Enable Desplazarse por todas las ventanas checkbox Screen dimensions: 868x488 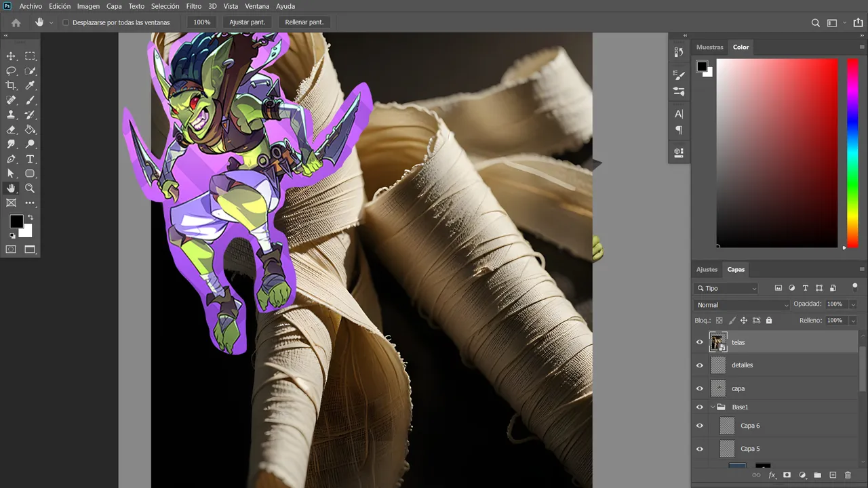point(66,22)
